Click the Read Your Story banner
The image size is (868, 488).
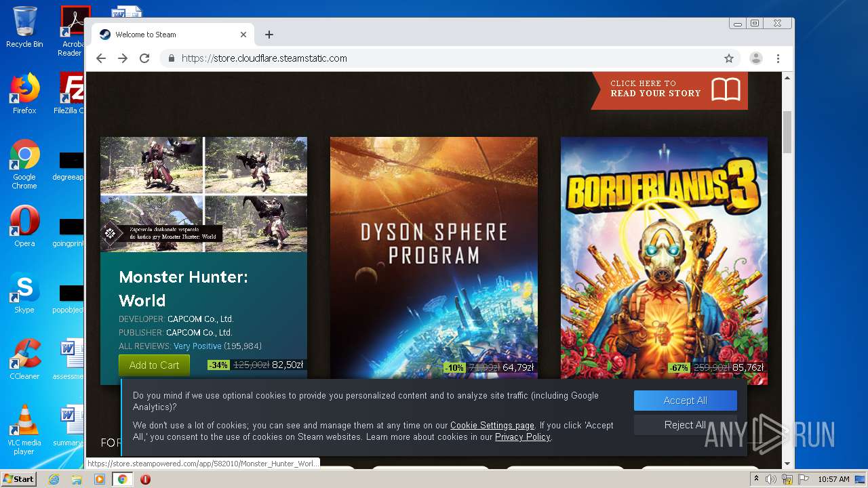click(670, 89)
